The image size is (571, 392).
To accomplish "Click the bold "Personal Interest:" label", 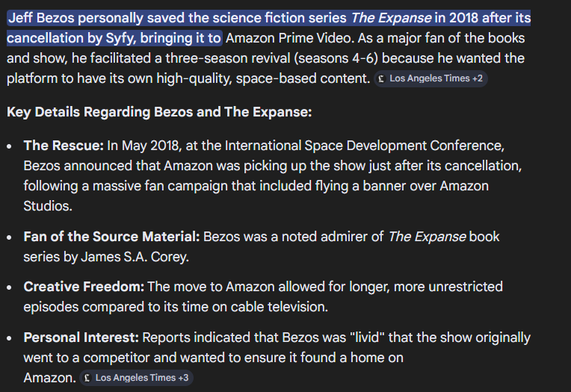I will coord(81,337).
